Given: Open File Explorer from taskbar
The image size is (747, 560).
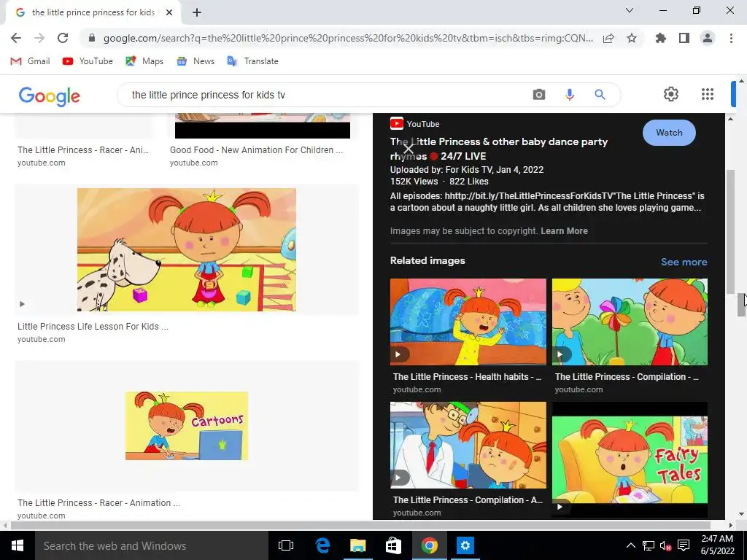Looking at the screenshot, I should [357, 545].
